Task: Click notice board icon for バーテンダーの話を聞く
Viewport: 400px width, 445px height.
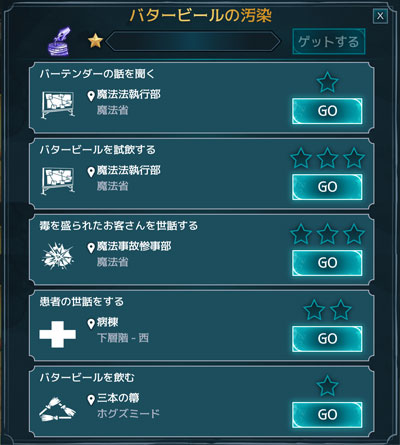Action: (58, 105)
